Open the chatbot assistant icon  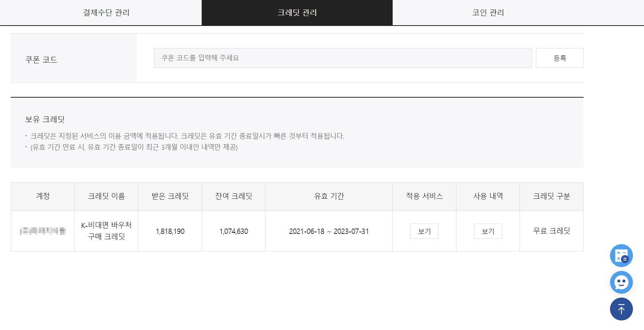621,282
